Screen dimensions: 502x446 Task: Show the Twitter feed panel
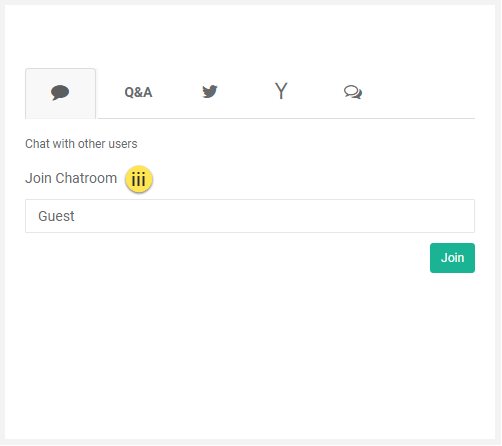[x=210, y=92]
